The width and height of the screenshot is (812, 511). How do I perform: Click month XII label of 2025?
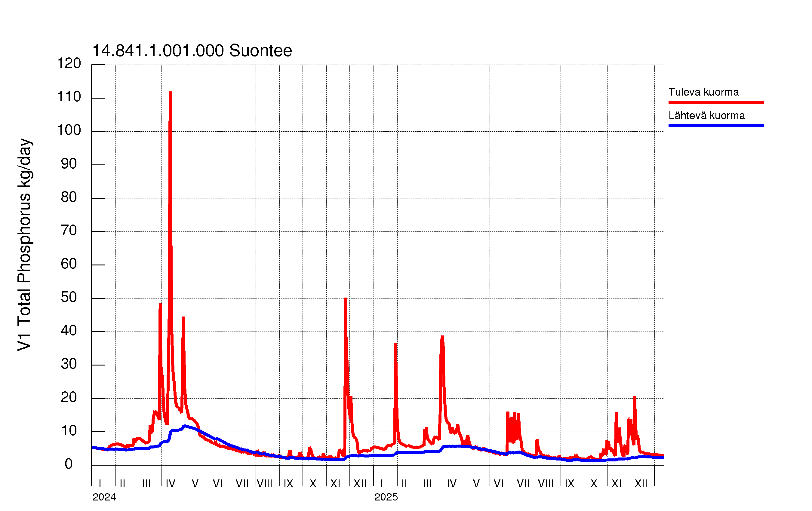coord(641,484)
